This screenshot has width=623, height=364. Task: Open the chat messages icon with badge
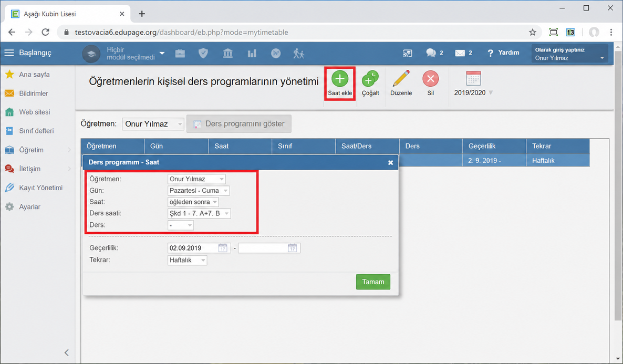pos(434,53)
